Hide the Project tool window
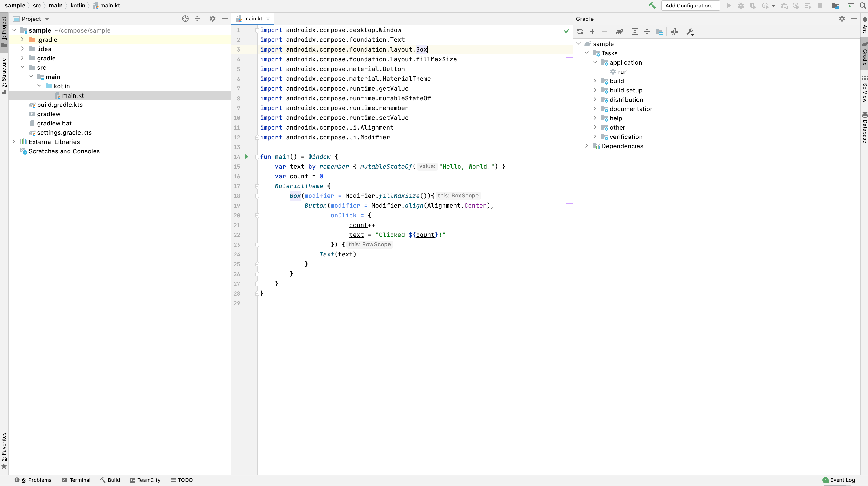Viewport: 868px width, 486px height. coord(225,19)
